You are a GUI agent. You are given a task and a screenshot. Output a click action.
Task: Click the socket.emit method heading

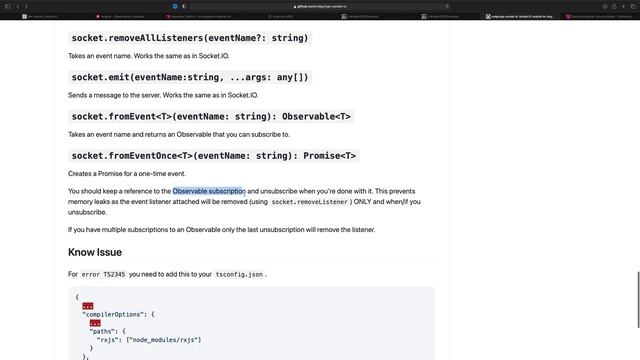pos(190,77)
